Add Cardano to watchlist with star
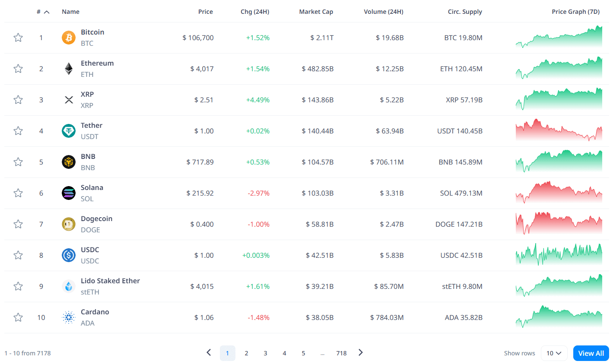Image resolution: width=613 pixels, height=364 pixels. 18,317
